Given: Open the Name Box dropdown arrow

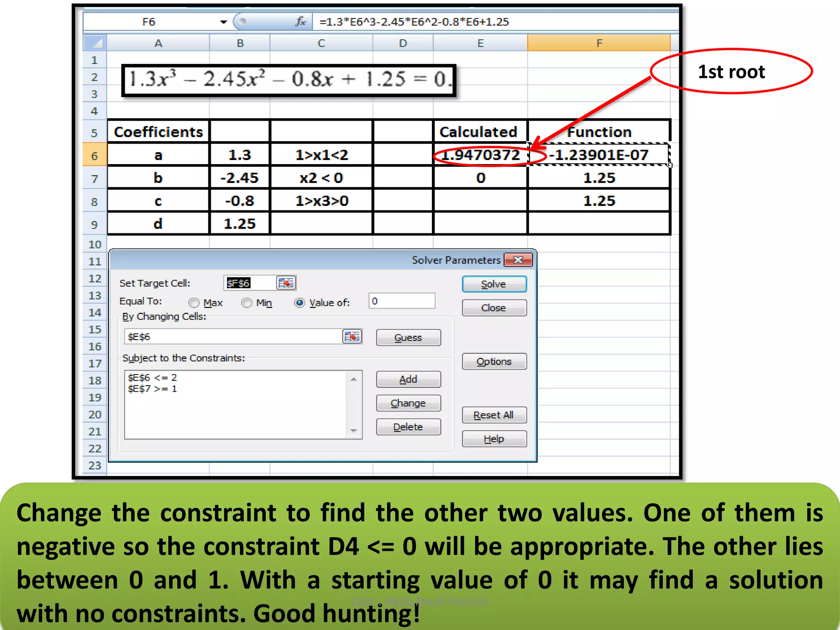Looking at the screenshot, I should (223, 22).
